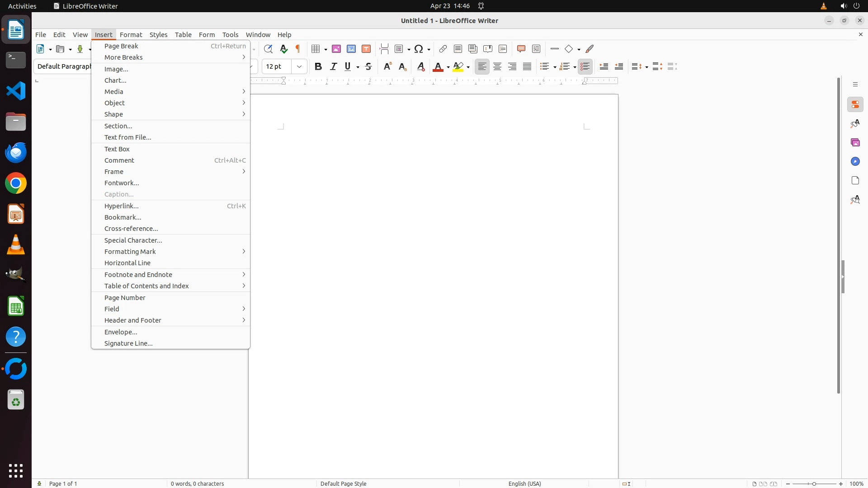Click Hyperlink... menu entry
Viewport: 868px width, 488px height.
coord(122,206)
